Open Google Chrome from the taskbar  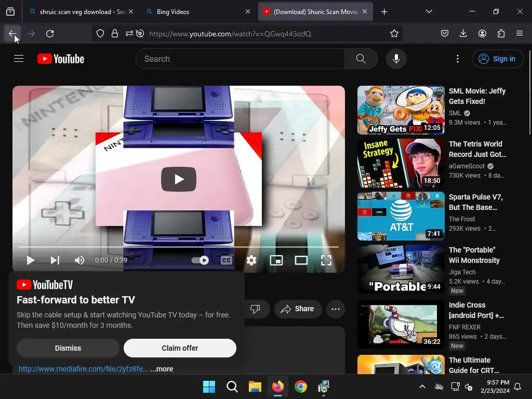point(301,387)
